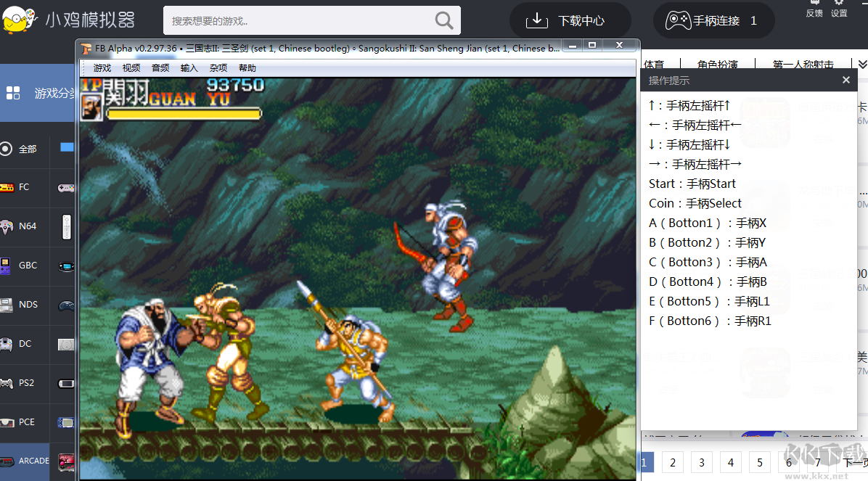Click the 'B ( Botton2 ) ：手柄Y' line
Screen dimensions: 868x481
coord(707,242)
